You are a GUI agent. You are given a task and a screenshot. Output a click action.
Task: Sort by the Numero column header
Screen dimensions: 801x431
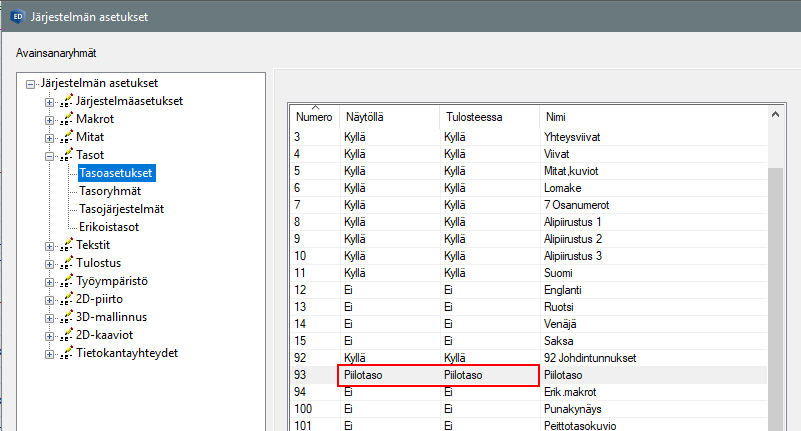click(x=313, y=117)
